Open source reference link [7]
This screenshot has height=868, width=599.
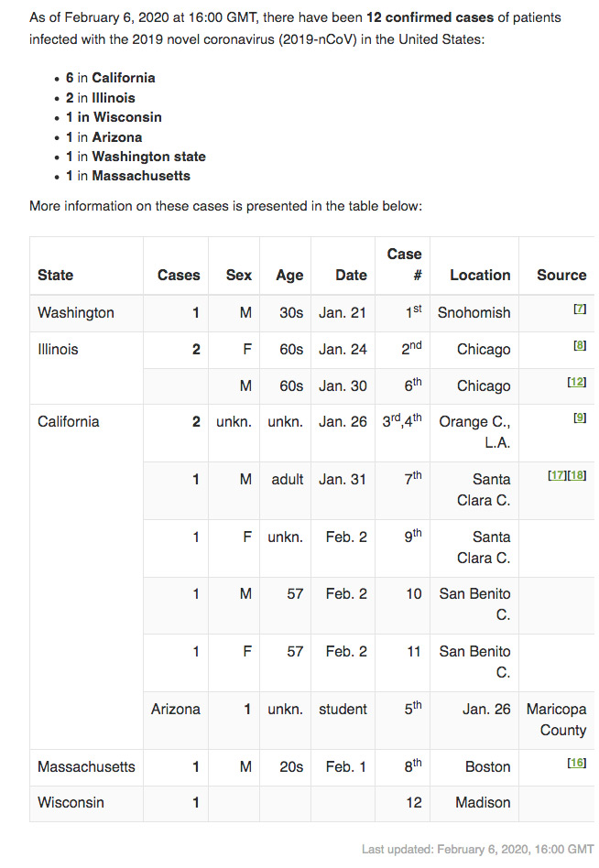[579, 309]
